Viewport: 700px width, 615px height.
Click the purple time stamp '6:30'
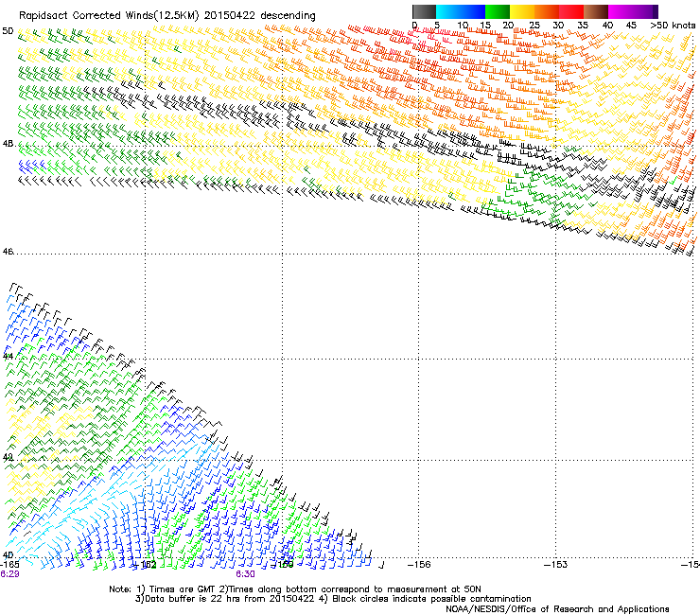[x=246, y=574]
